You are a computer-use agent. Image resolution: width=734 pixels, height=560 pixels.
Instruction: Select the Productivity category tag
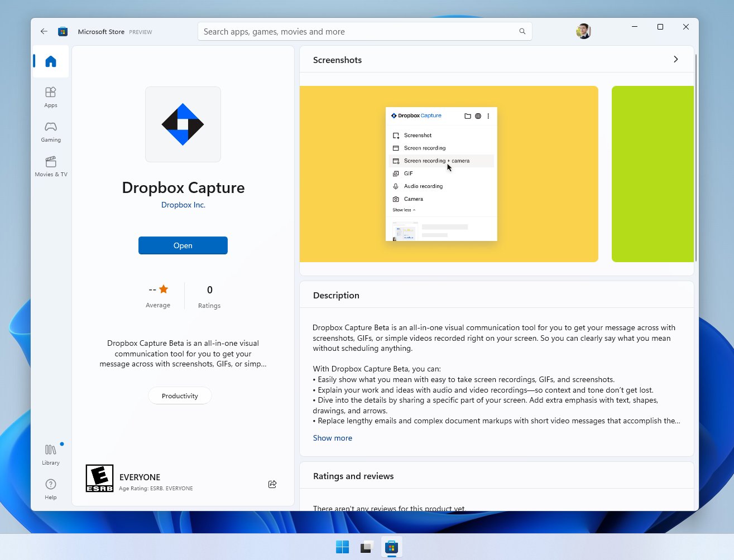tap(180, 396)
